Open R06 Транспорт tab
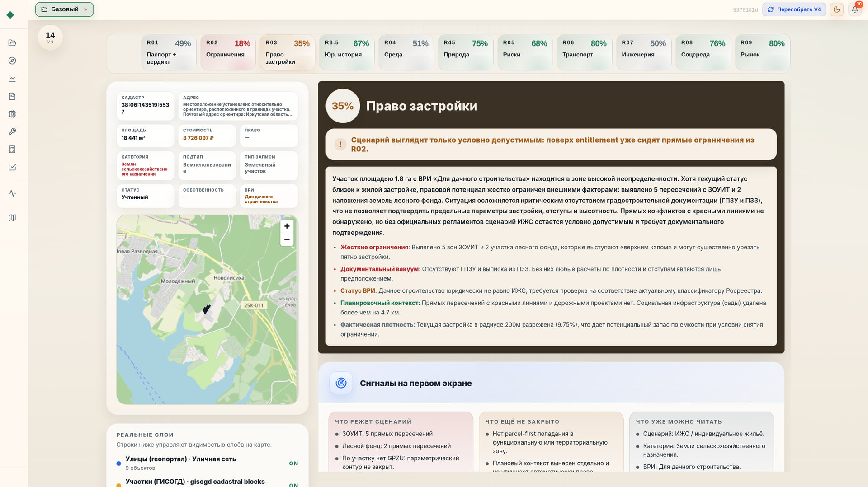The width and height of the screenshot is (868, 487). pyautogui.click(x=584, y=52)
